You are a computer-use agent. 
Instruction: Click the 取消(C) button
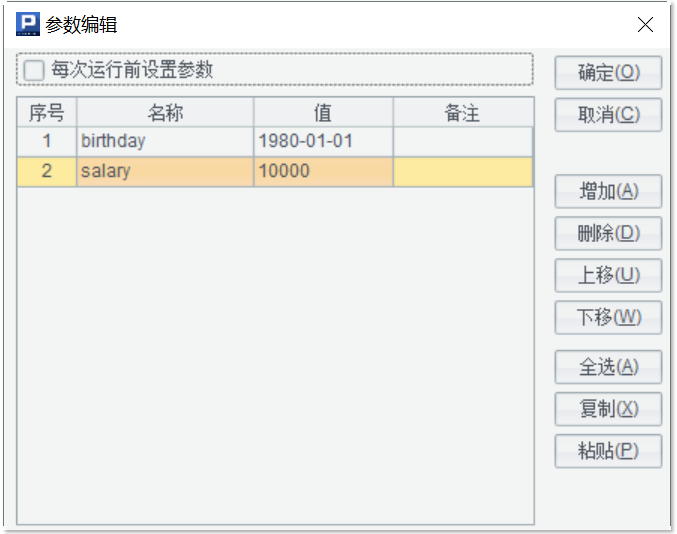tap(608, 115)
